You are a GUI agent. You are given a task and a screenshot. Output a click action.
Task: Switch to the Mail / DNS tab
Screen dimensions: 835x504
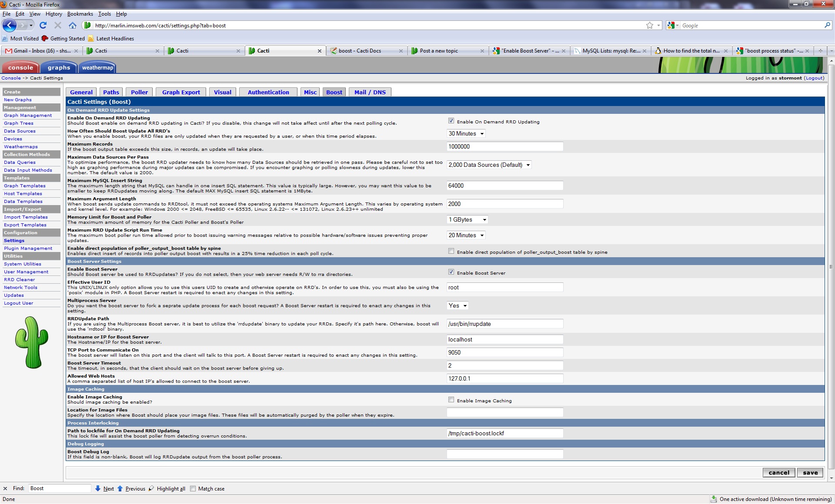point(370,92)
